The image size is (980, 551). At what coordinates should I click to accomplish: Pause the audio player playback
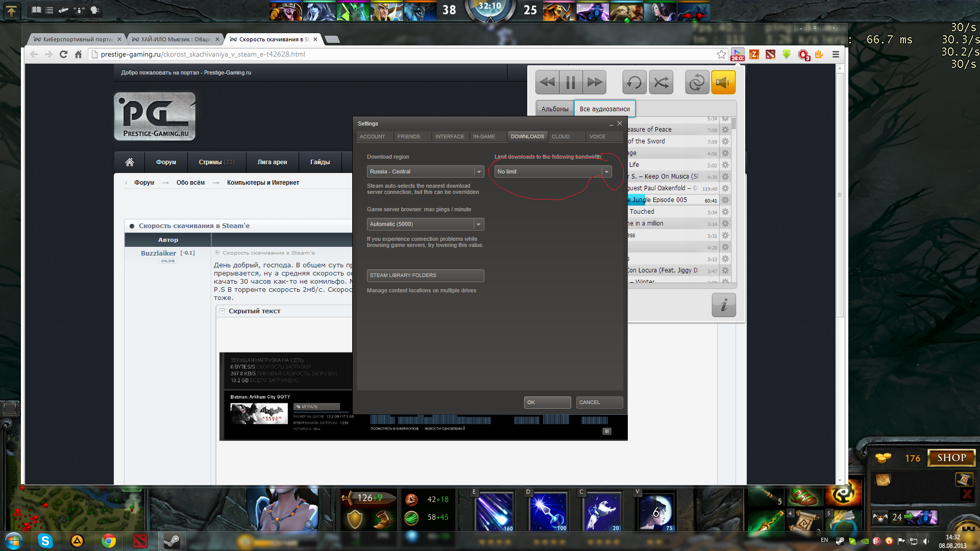571,82
